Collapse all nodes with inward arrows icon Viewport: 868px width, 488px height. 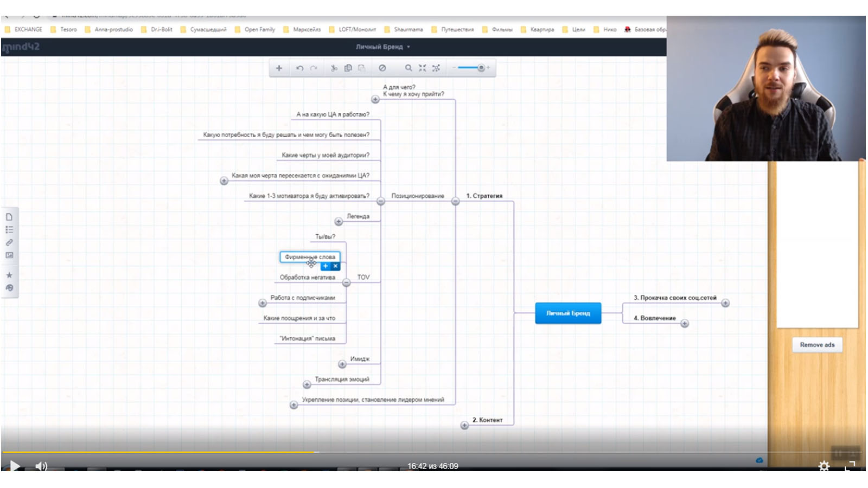coord(422,68)
